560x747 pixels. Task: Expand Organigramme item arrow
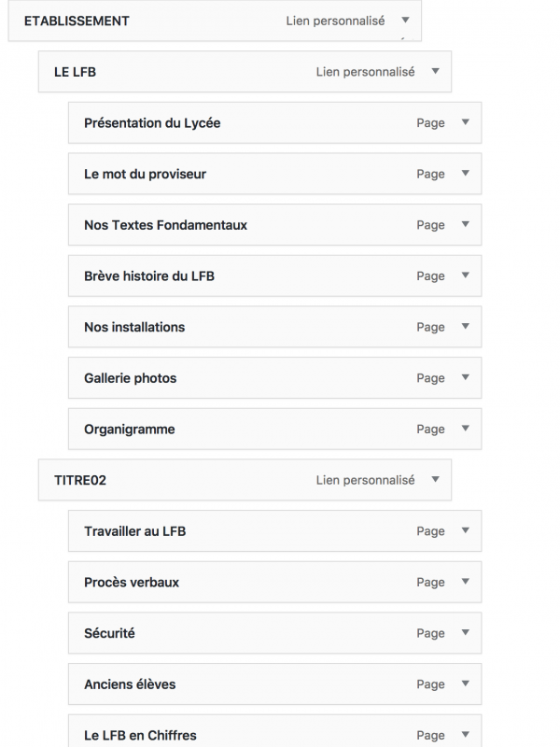click(x=465, y=429)
